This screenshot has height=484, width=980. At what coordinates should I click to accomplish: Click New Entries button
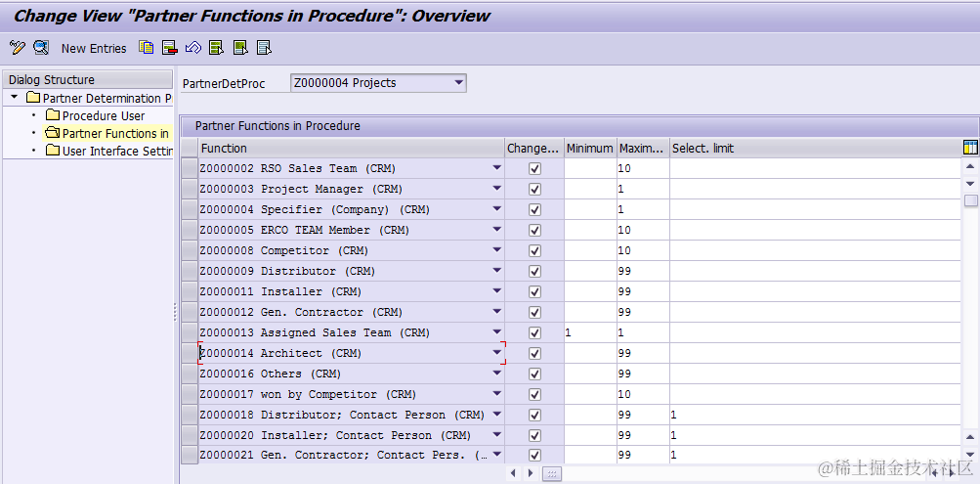point(94,48)
